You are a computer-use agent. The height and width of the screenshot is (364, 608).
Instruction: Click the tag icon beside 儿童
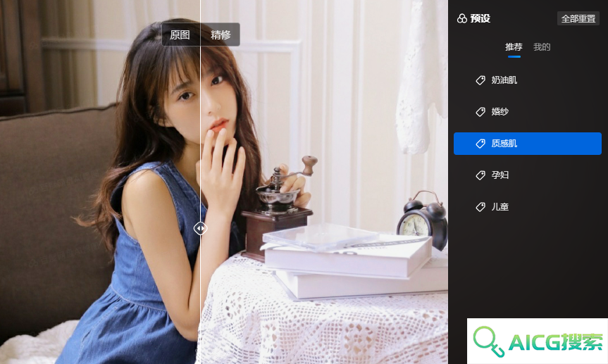480,207
